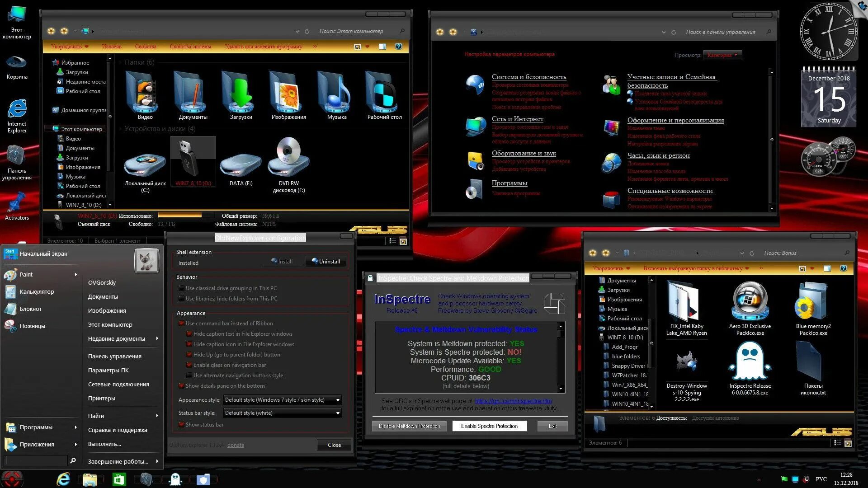The image size is (868, 488).
Task: Open Корзина desktop icon
Action: coord(17,67)
